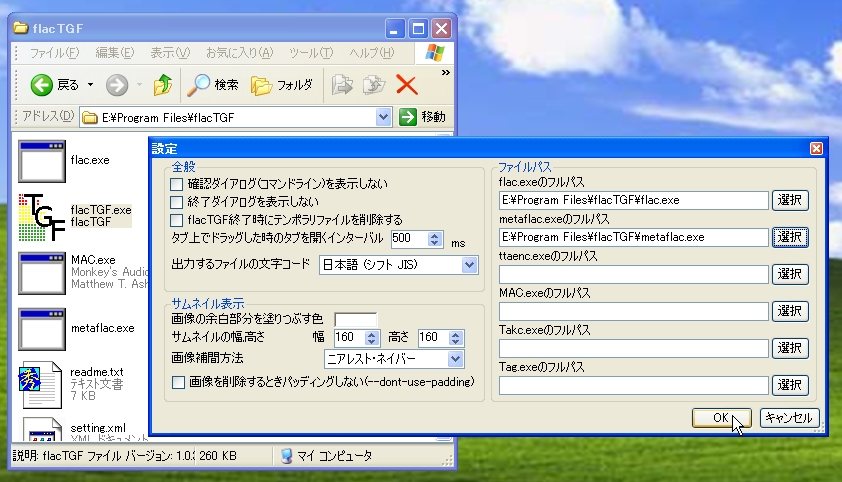
Task: Click Select (選択) for MAC.exe path
Action: pyautogui.click(x=790, y=311)
